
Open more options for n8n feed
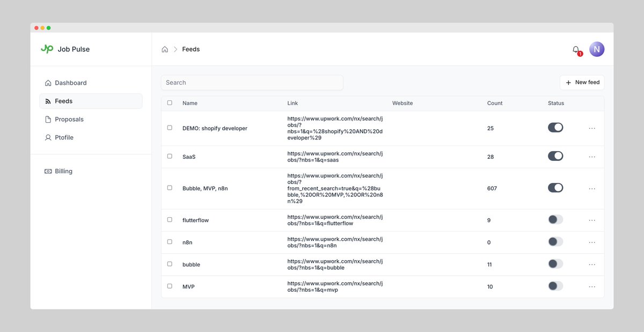(592, 242)
